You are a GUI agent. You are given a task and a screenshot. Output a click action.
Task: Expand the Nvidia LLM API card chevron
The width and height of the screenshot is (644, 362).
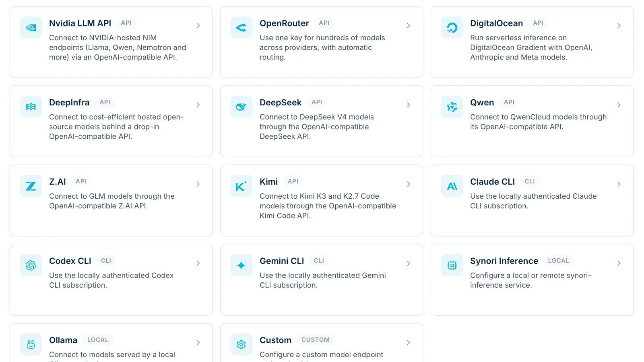(198, 26)
